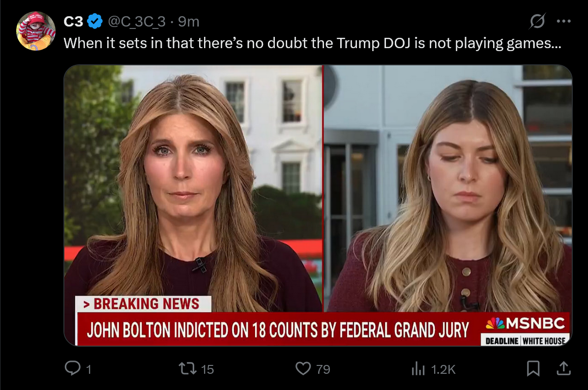Open post permalink via 9m timestamp
588x390 pixels.
coord(189,22)
